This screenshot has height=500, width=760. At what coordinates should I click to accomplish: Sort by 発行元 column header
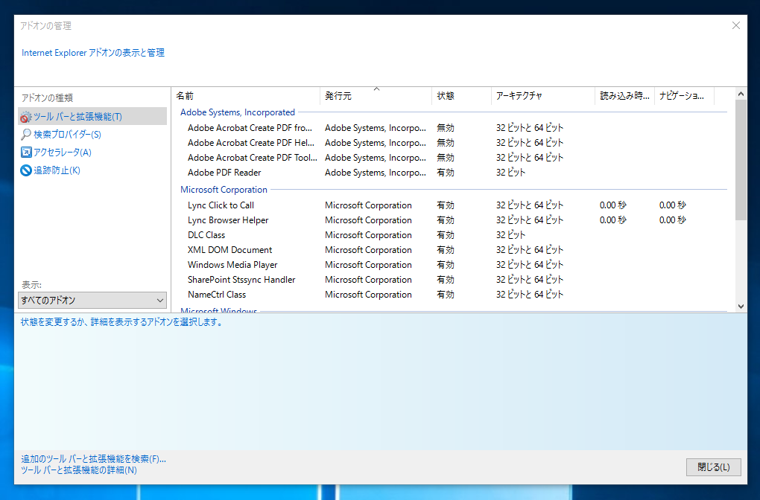[x=376, y=96]
